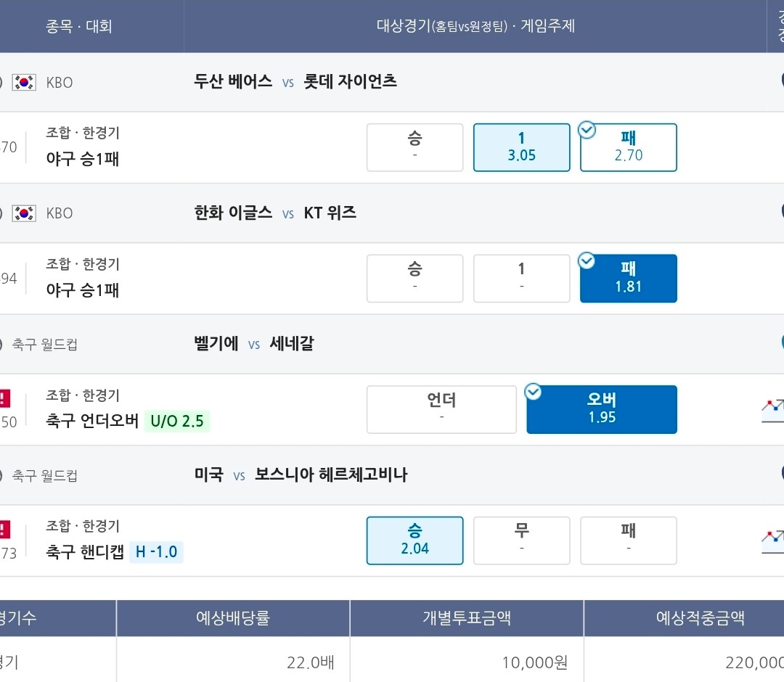Click red alert icon on soccer under/over row
The height and width of the screenshot is (682, 784).
click(x=4, y=399)
